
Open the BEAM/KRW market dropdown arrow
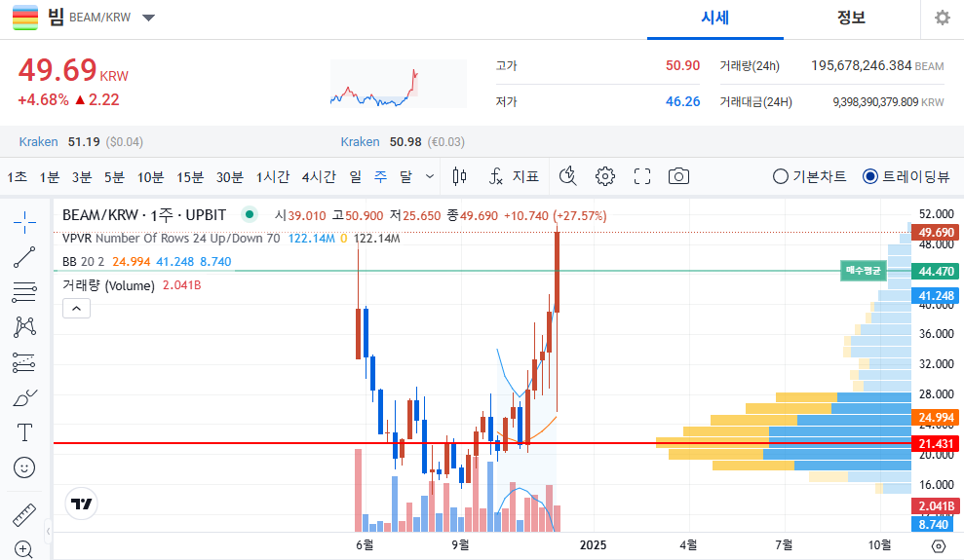148,18
